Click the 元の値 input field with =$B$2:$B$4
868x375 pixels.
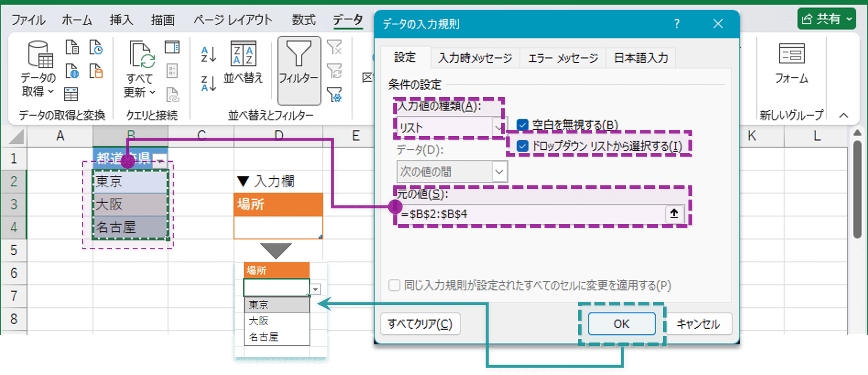[x=531, y=214]
